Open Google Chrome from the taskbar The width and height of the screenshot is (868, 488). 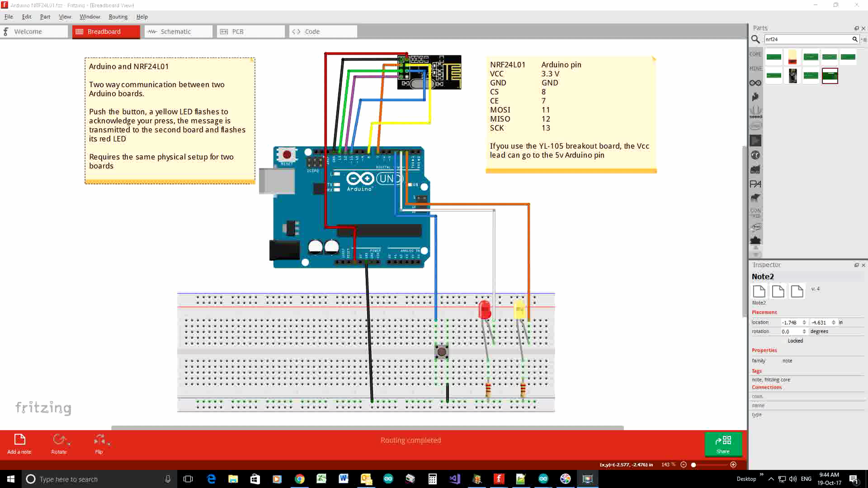pos(300,479)
